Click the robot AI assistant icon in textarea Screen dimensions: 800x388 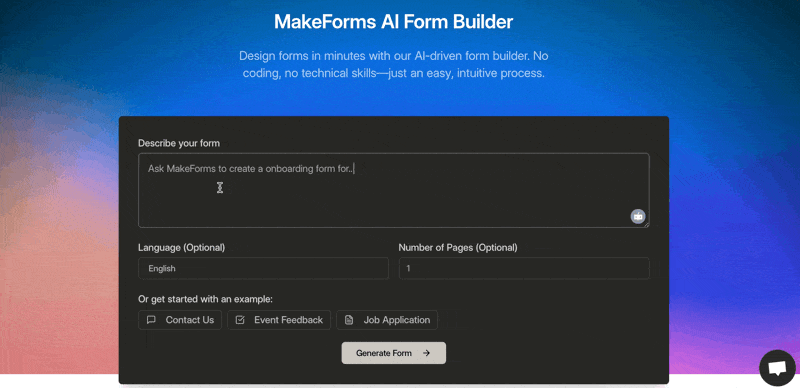click(x=638, y=216)
